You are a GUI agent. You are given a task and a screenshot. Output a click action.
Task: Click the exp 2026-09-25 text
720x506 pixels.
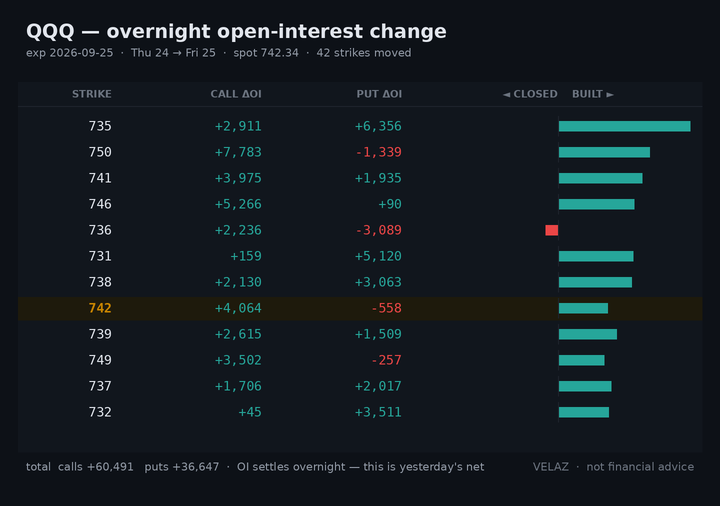[x=69, y=53]
